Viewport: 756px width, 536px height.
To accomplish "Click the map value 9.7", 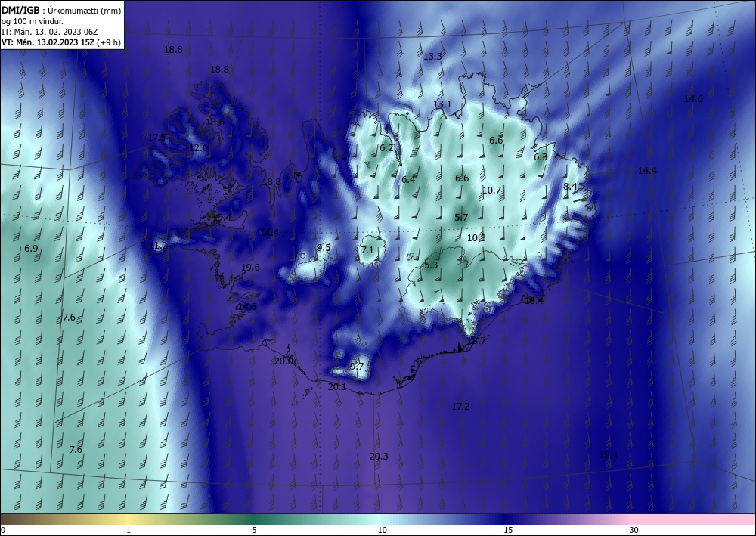I will point(357,367).
